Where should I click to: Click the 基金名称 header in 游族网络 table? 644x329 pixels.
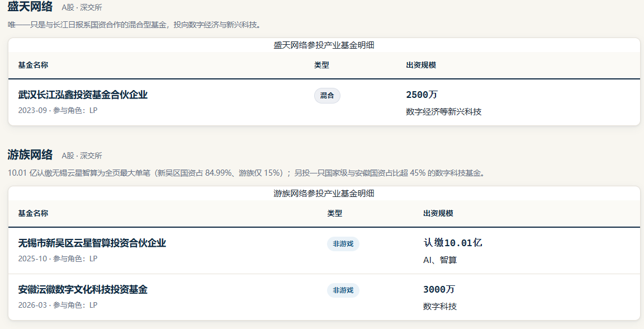tap(34, 213)
